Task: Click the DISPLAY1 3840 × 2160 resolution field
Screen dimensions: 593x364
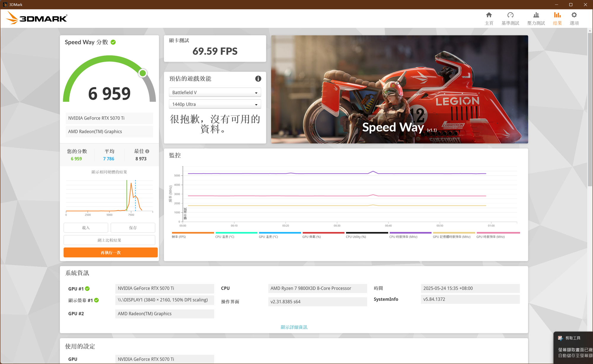Action: tap(165, 300)
